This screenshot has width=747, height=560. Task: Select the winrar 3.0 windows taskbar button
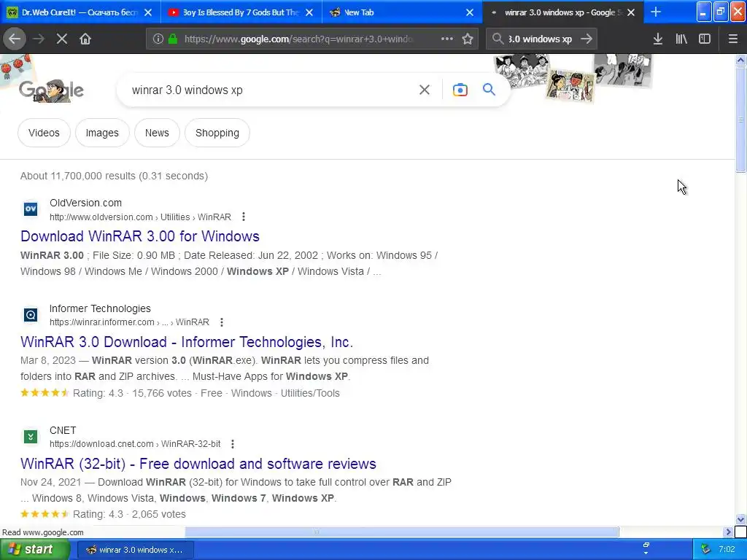[135, 550]
